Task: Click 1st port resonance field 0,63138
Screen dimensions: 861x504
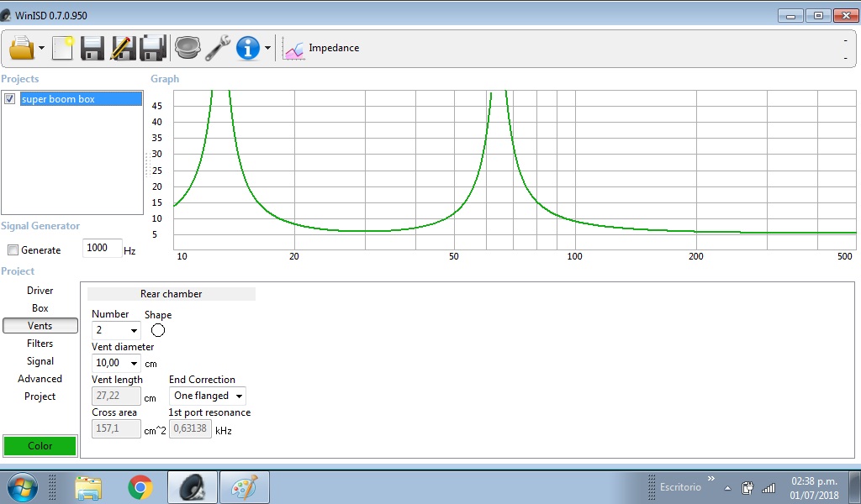Action: 190,428
